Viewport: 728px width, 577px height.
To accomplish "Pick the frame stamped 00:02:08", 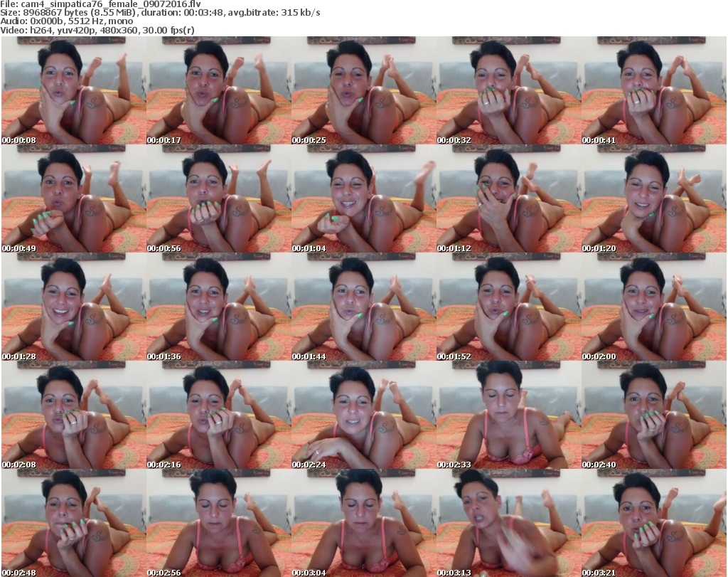I will point(74,415).
